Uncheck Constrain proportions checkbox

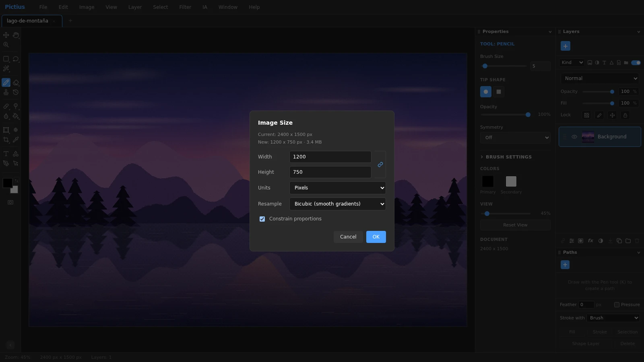(262, 219)
